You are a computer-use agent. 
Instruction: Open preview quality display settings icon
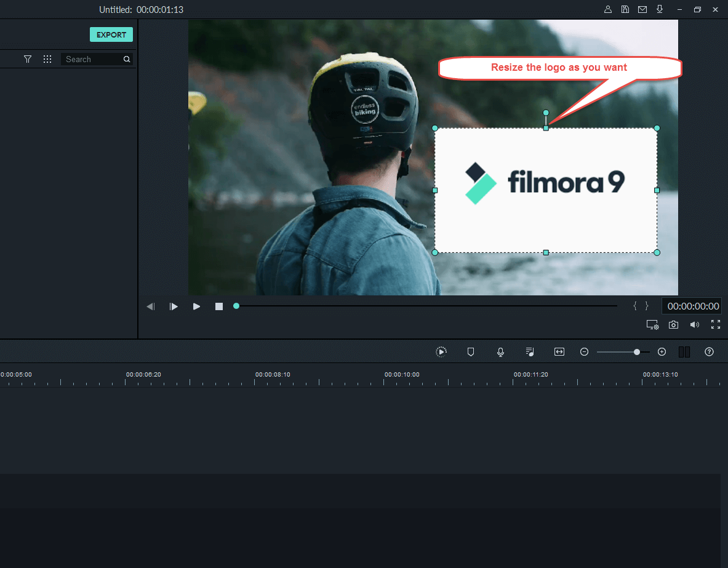coord(652,325)
